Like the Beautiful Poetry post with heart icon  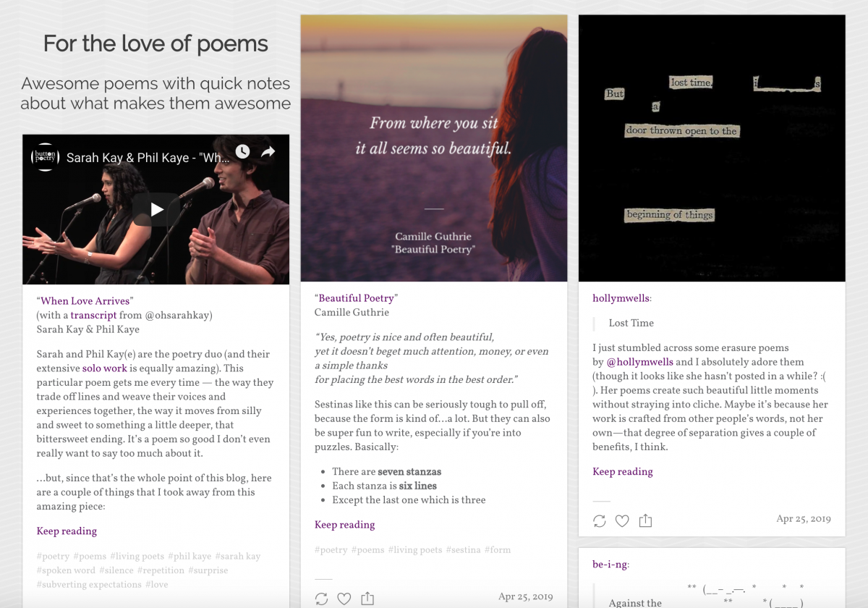point(344,599)
